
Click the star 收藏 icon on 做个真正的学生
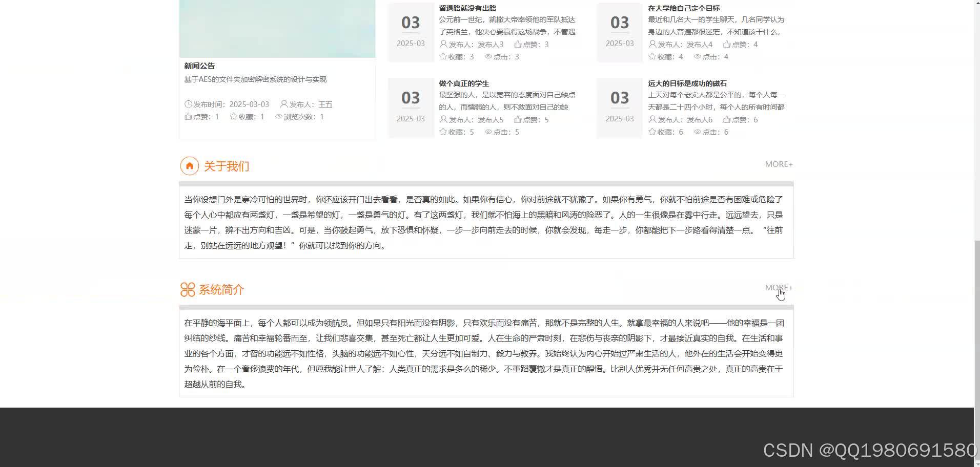click(x=443, y=132)
